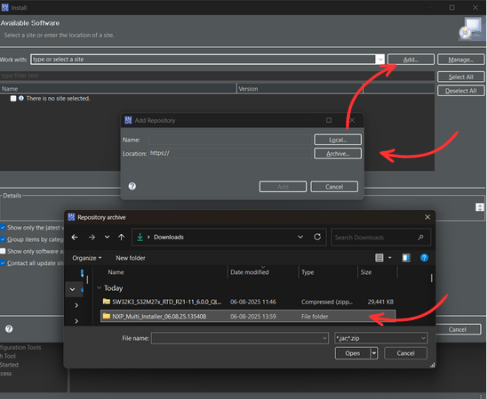Click the file list vertical scrollbar

pyautogui.click(x=431, y=278)
